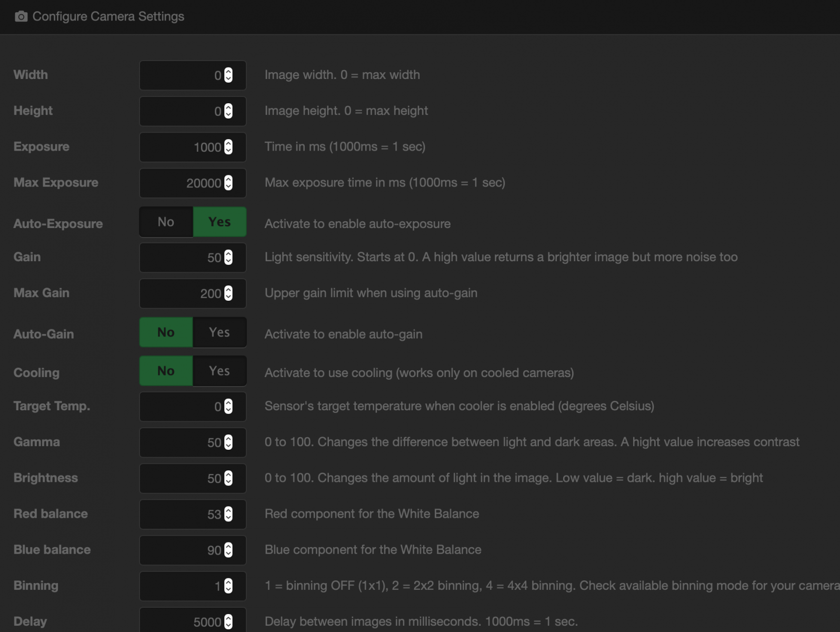Focus the Binning field showing 1
The width and height of the screenshot is (840, 632).
point(193,586)
